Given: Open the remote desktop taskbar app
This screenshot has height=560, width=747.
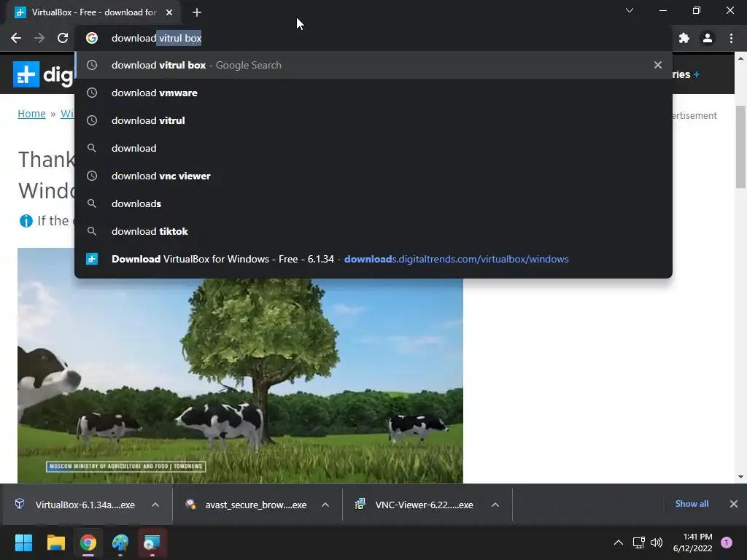Looking at the screenshot, I should [x=152, y=542].
